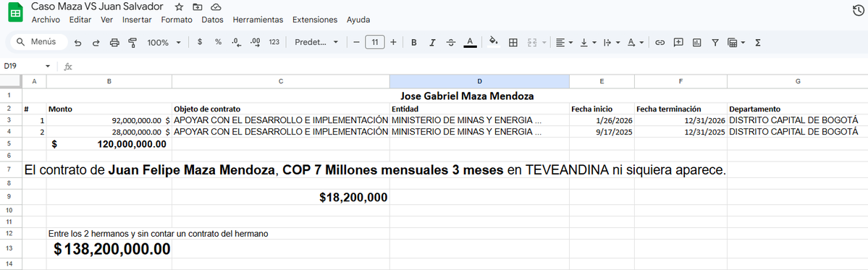This screenshot has height=270, width=868.
Task: Open the 100% zoom dropdown
Action: click(x=164, y=43)
